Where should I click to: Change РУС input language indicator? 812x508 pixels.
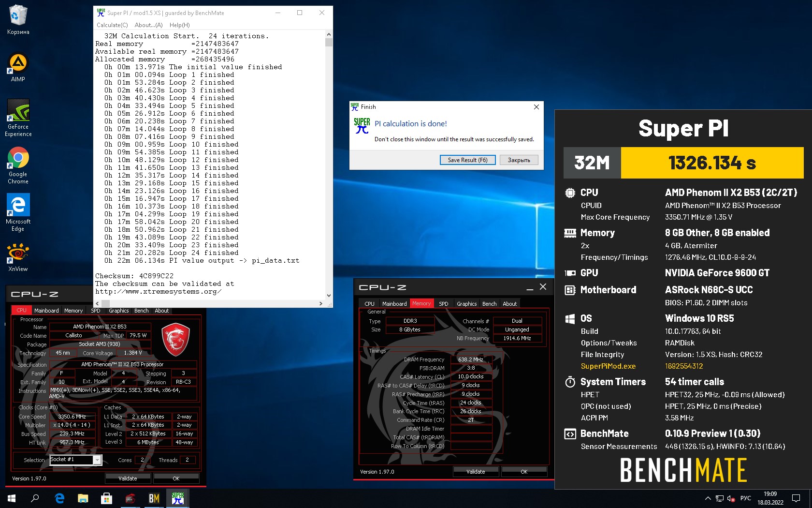tap(746, 498)
